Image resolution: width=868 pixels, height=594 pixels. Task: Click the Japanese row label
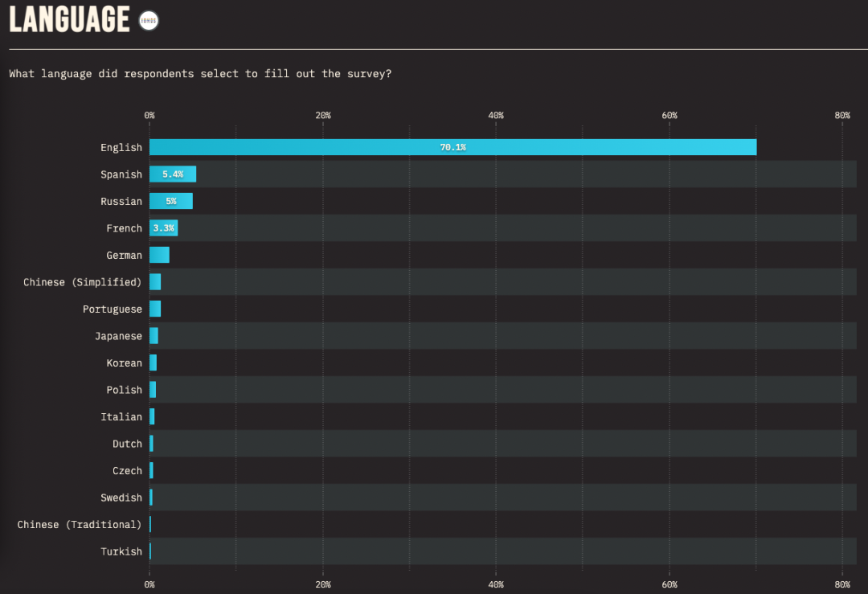[118, 336]
